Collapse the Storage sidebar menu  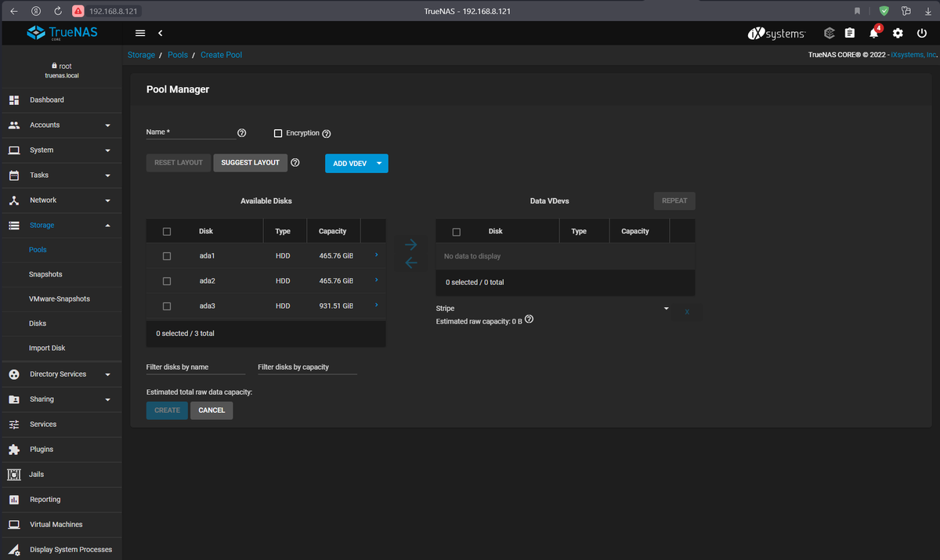point(107,226)
